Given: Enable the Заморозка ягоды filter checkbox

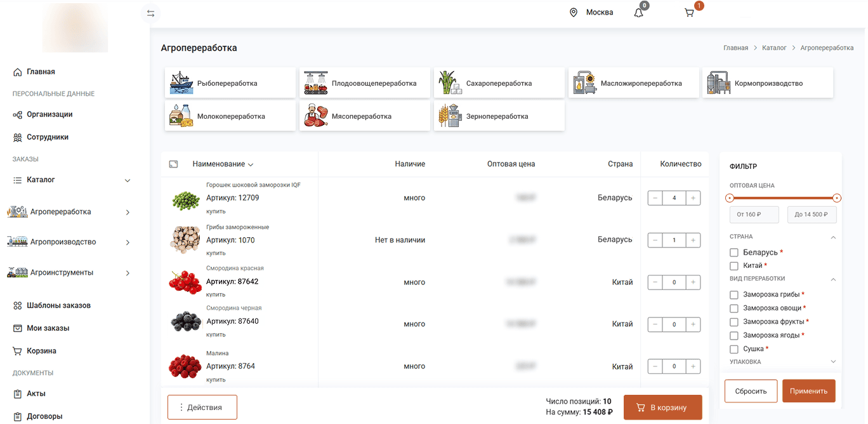Looking at the screenshot, I should (x=734, y=335).
